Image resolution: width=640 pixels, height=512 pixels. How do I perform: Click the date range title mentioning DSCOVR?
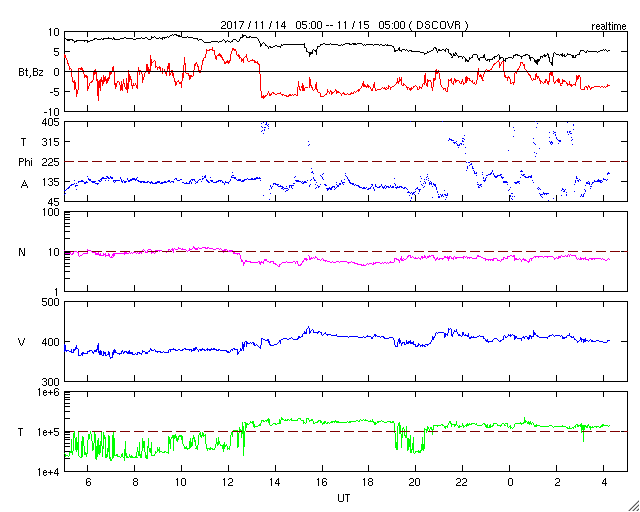point(344,25)
